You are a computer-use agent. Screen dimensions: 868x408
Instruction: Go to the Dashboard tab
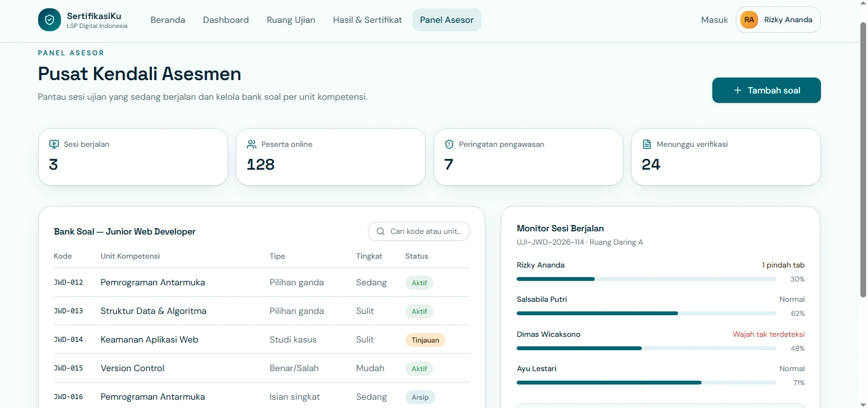(x=226, y=20)
